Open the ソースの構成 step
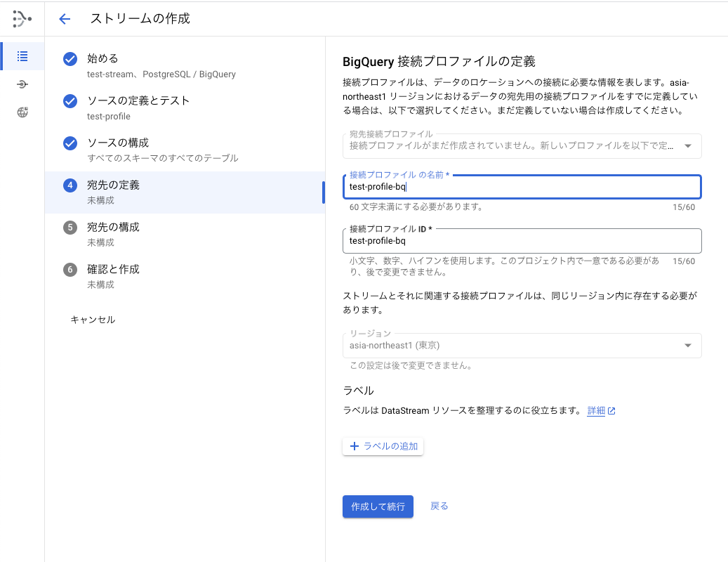Image resolution: width=728 pixels, height=562 pixels. point(185,150)
